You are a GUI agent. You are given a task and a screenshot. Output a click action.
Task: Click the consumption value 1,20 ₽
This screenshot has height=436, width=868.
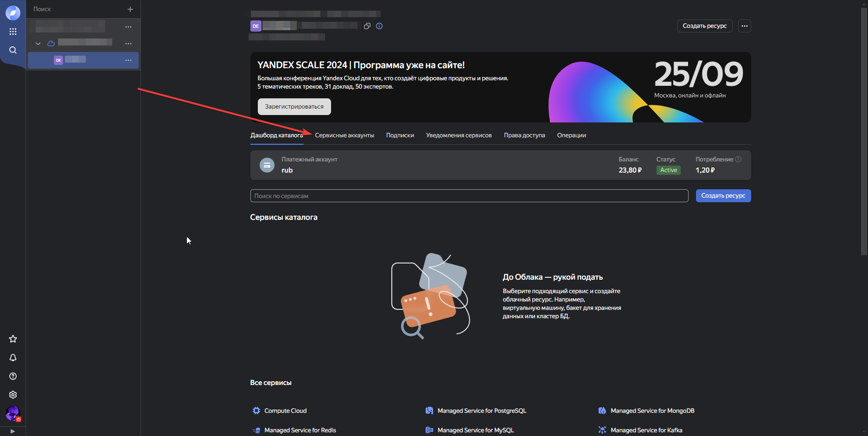pyautogui.click(x=705, y=170)
